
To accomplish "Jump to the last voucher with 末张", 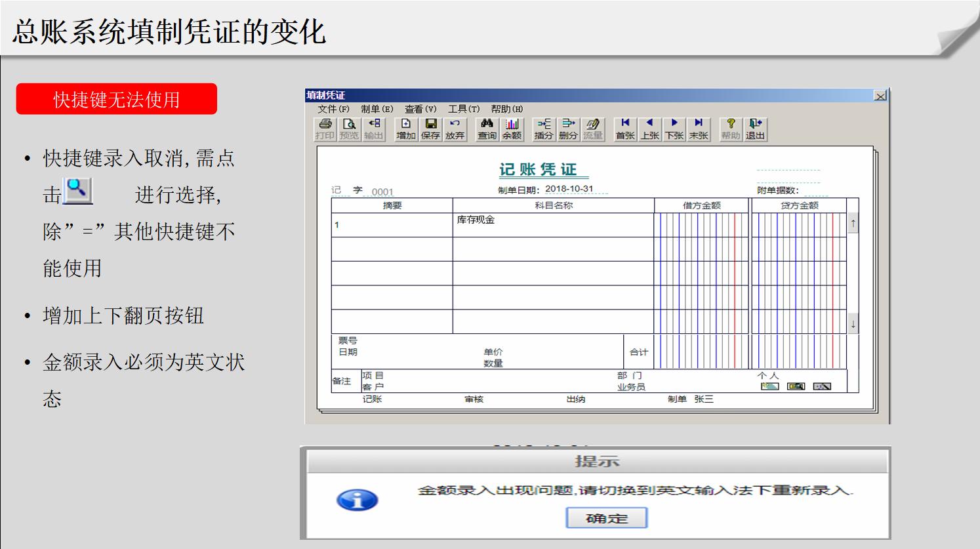I will [x=699, y=129].
